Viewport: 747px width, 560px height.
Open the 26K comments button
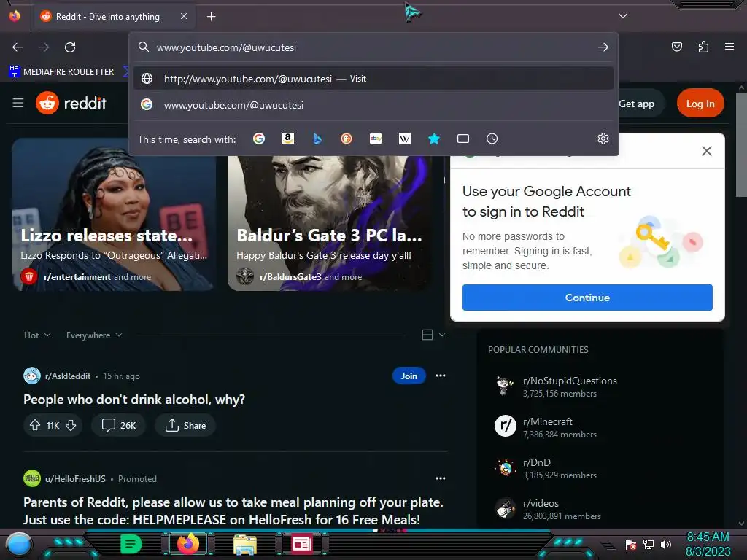coord(119,425)
